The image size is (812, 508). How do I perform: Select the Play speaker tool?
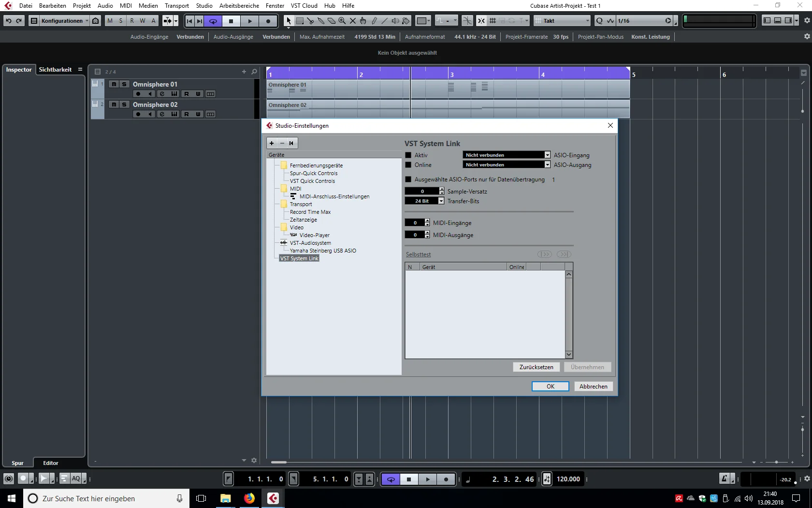pyautogui.click(x=395, y=21)
